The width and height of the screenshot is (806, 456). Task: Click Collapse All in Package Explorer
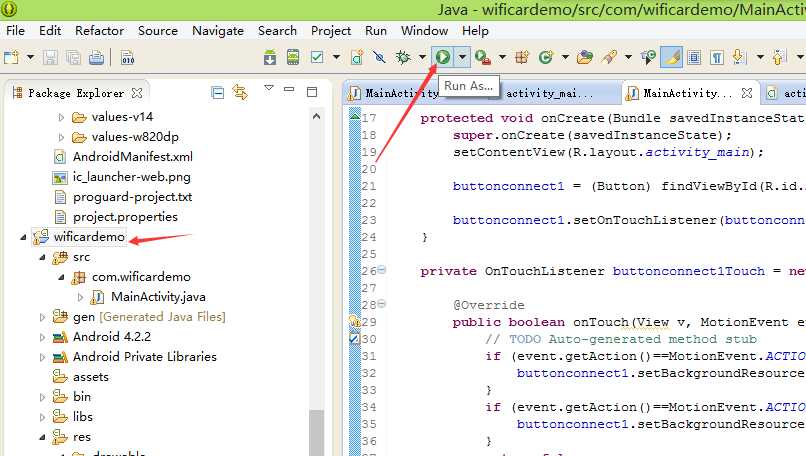coord(217,93)
